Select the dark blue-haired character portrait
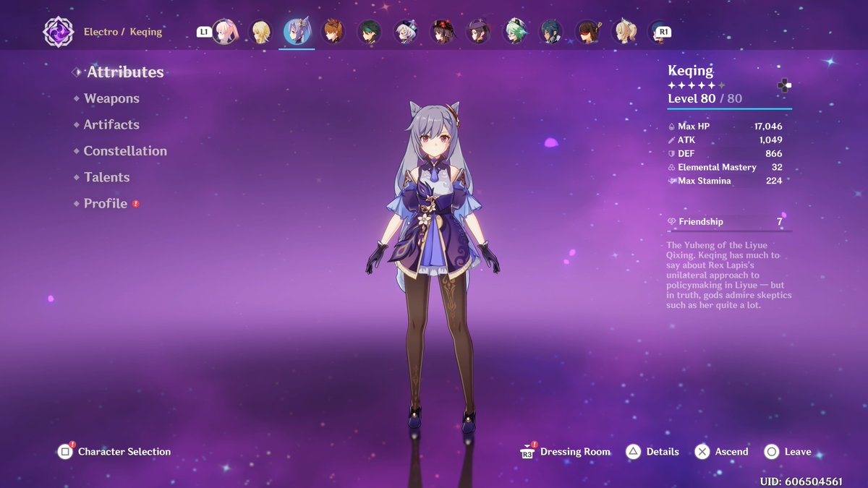This screenshot has height=488, width=868. click(551, 32)
